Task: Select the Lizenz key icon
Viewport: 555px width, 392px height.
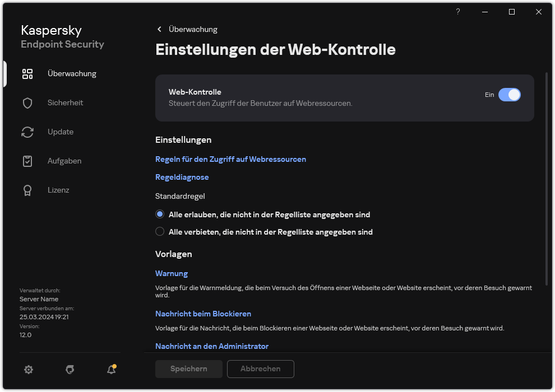Action: [x=27, y=190]
